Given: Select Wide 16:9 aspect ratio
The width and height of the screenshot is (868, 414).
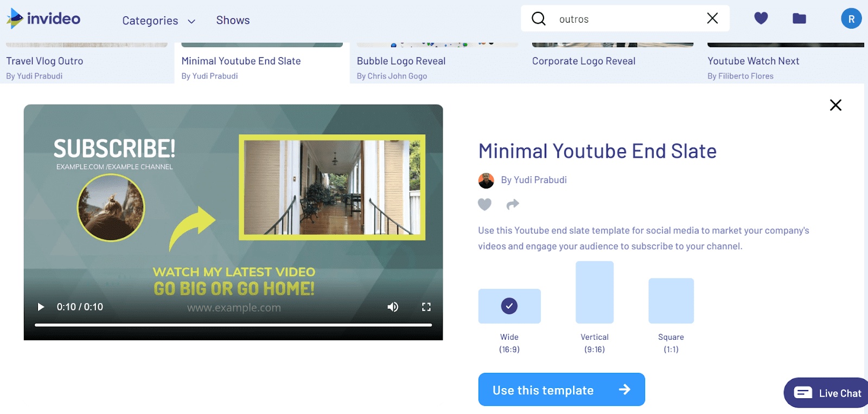Looking at the screenshot, I should [x=509, y=306].
